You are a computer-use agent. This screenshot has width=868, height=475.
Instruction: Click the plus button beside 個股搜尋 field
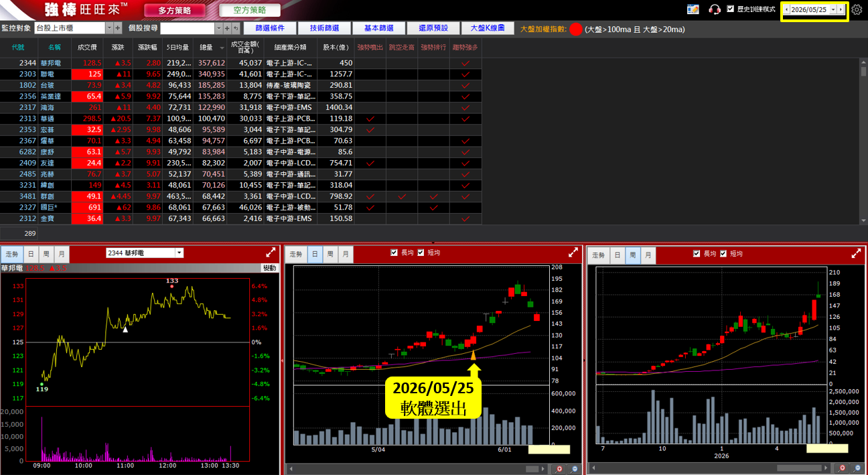[227, 28]
